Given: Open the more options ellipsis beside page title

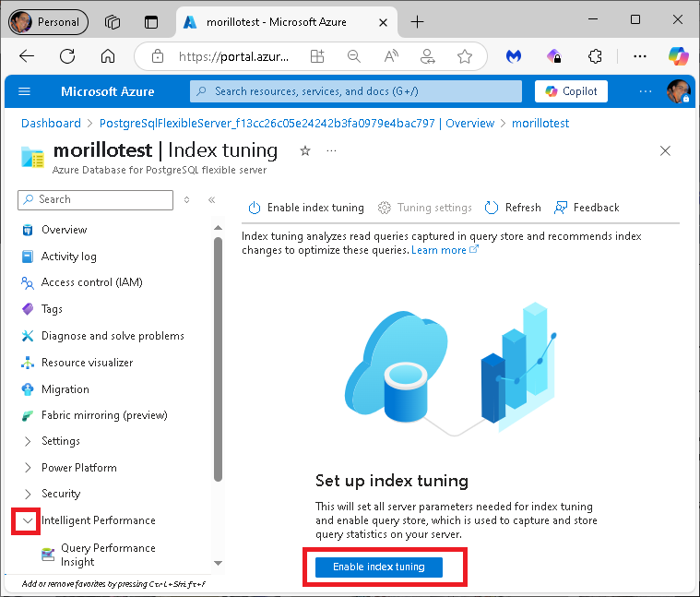Looking at the screenshot, I should [331, 151].
